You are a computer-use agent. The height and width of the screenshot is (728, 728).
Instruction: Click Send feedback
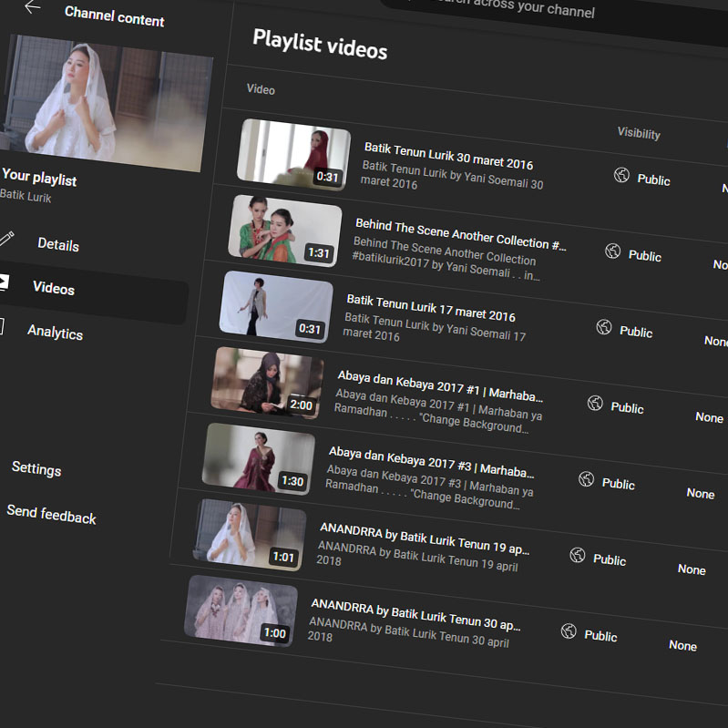[51, 516]
